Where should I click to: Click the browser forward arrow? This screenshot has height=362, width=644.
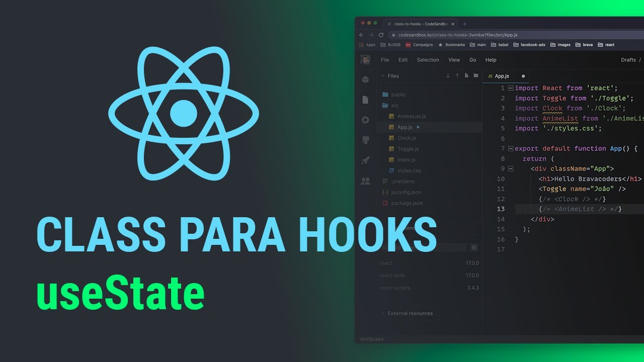(371, 35)
